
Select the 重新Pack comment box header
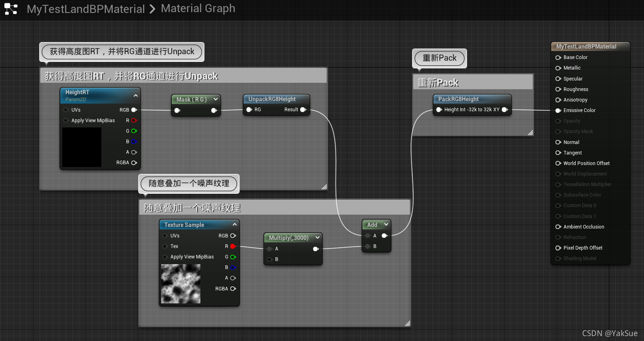[x=473, y=83]
